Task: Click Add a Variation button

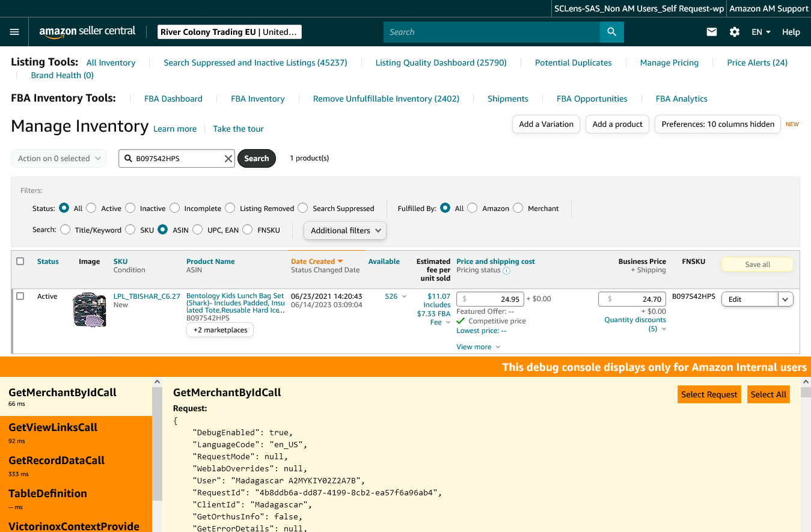Action: (546, 124)
